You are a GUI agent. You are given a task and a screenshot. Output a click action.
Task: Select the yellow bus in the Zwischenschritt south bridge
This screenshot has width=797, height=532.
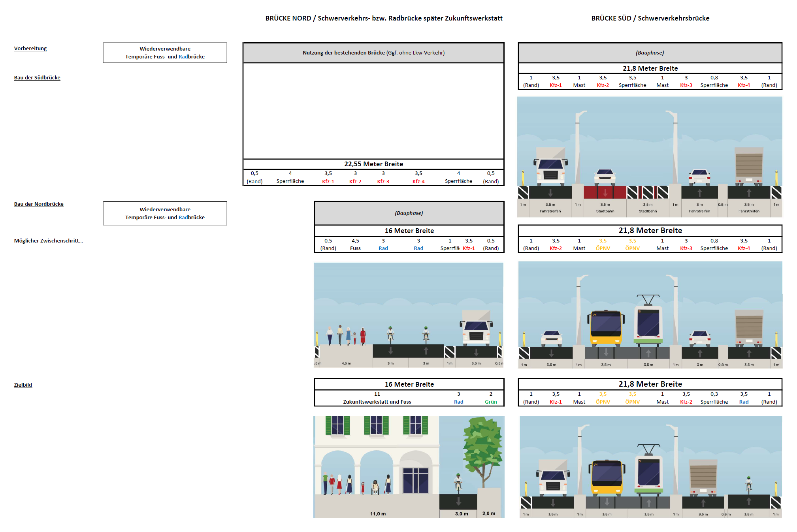coord(606,328)
